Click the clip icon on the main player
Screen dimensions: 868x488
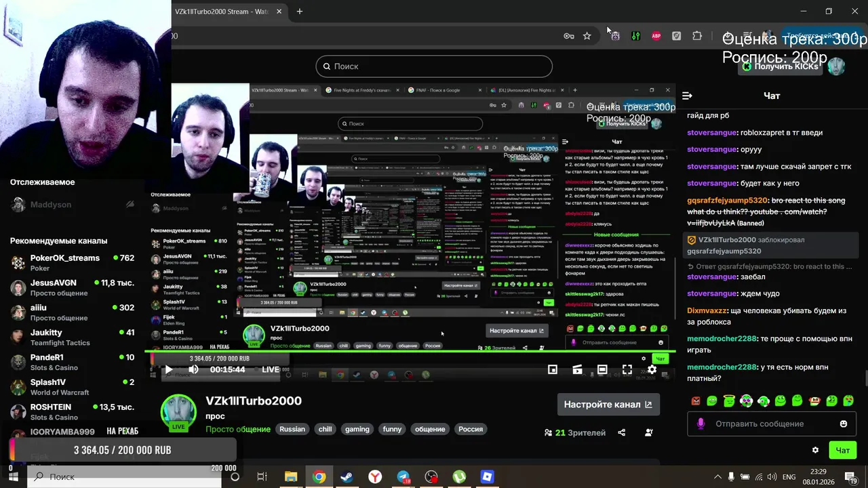point(577,369)
